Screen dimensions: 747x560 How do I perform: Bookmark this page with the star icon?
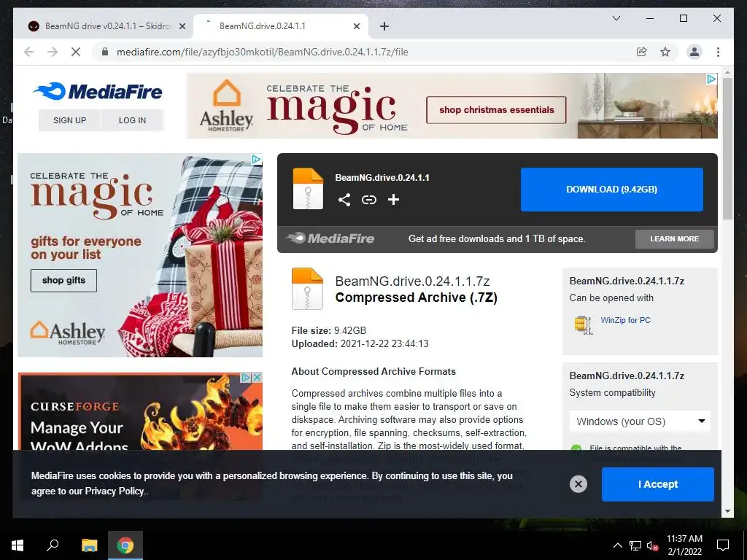(x=665, y=52)
